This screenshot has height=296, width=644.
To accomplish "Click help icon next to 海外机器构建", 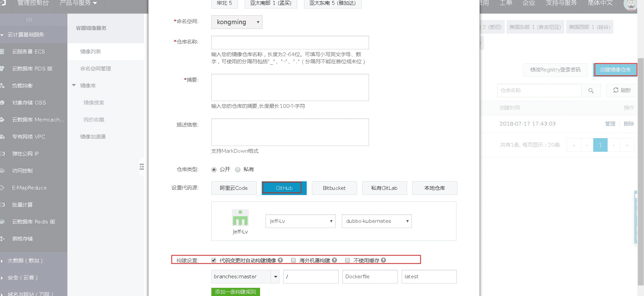I will (x=334, y=260).
